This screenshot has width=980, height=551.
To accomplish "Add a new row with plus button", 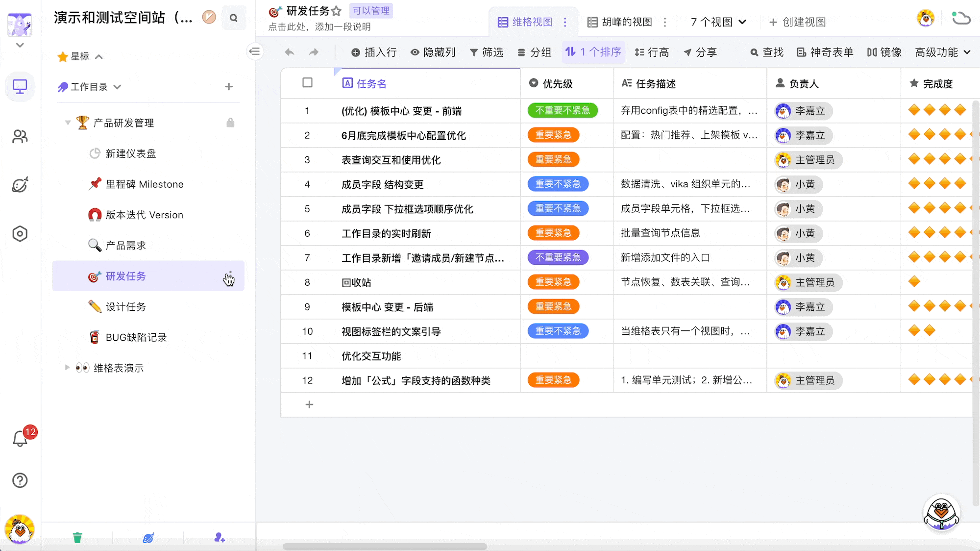I will click(x=309, y=404).
